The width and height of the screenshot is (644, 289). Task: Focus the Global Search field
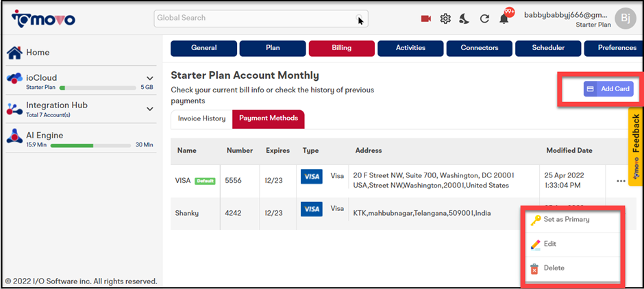tap(261, 18)
